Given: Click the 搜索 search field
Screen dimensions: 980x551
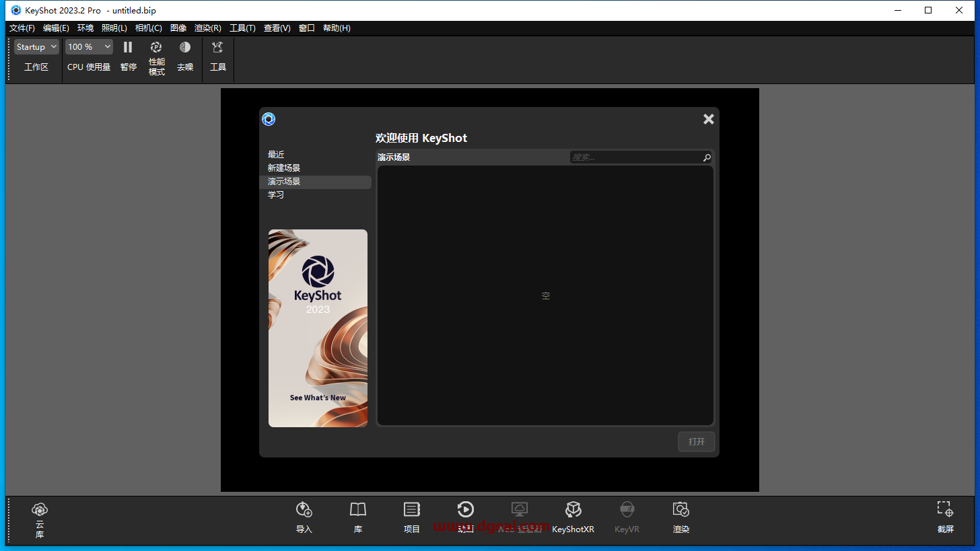Looking at the screenshot, I should [641, 157].
